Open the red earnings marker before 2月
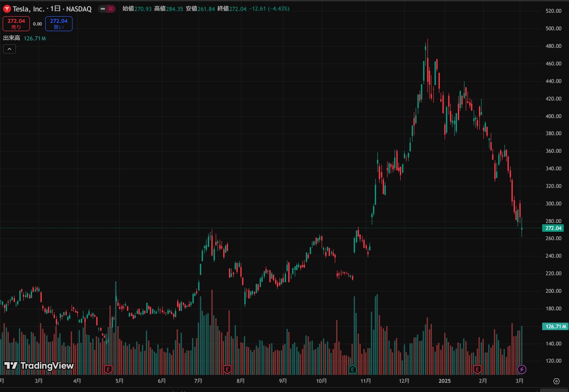 [x=477, y=369]
